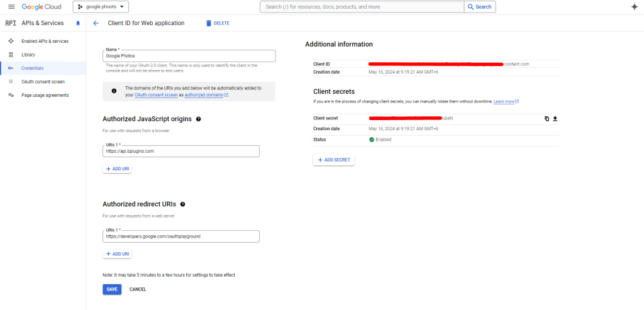
Task: Click the Library grid icon
Action: coord(11,55)
